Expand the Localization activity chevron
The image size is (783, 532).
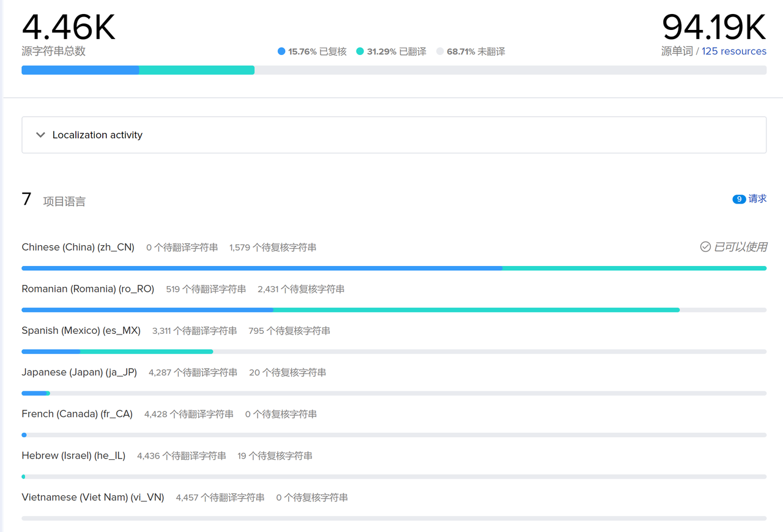point(40,135)
